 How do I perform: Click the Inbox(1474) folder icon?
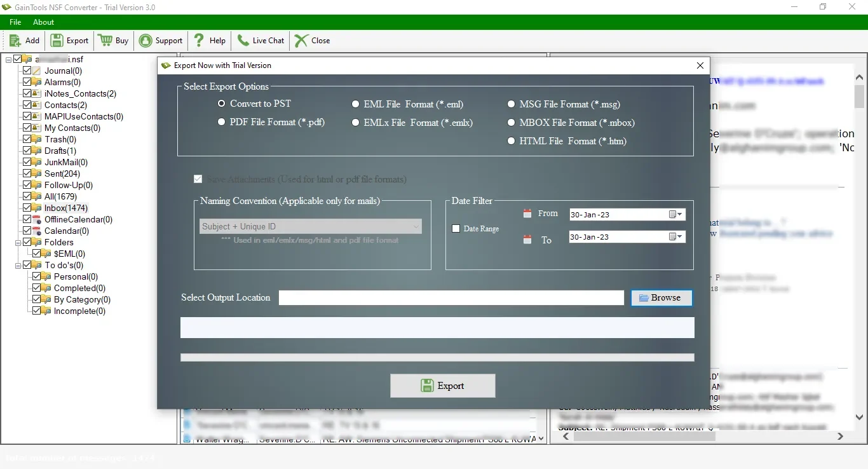37,208
